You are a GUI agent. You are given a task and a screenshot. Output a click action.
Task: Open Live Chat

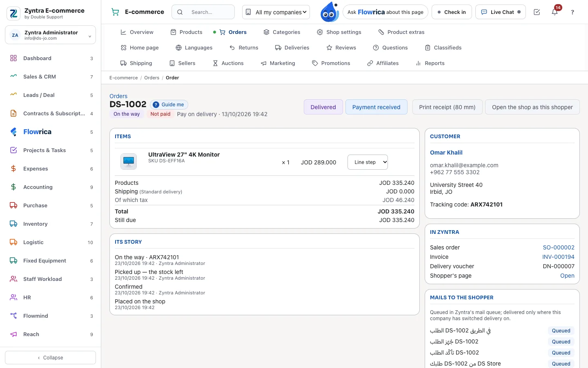pyautogui.click(x=500, y=12)
